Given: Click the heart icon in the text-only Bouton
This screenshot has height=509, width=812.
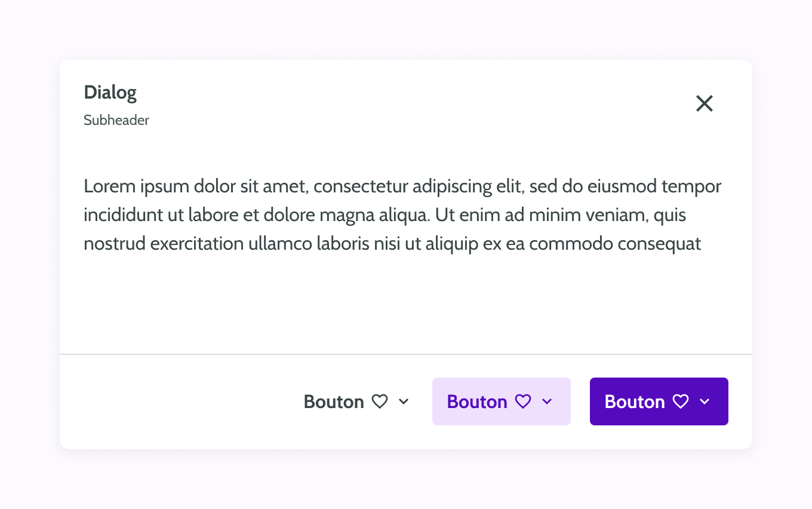Looking at the screenshot, I should [x=380, y=401].
